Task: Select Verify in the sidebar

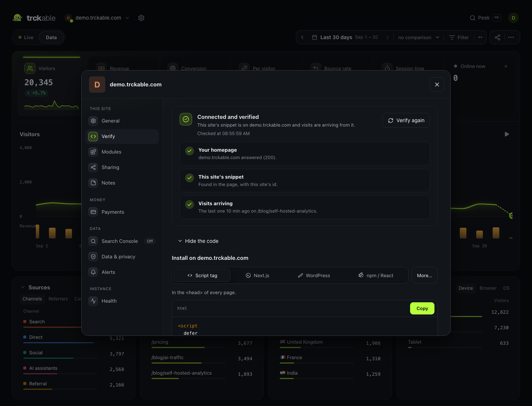Action: 122,137
